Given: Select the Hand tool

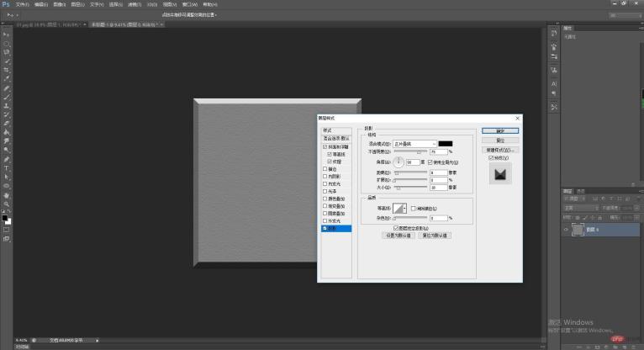Looking at the screenshot, I should (x=7, y=195).
